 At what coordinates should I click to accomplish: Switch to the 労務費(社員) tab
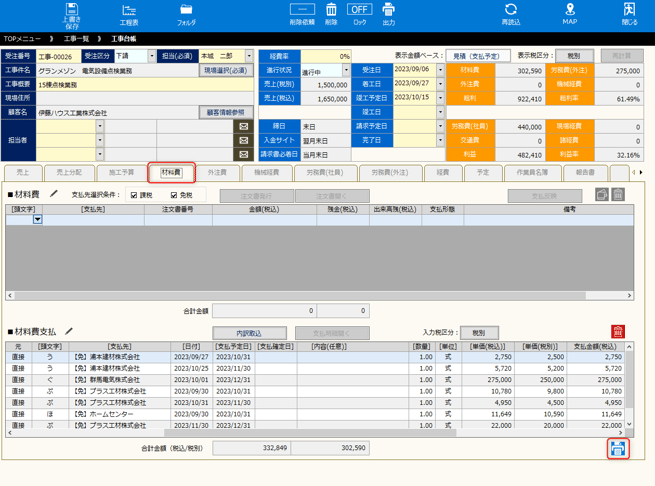pyautogui.click(x=325, y=173)
